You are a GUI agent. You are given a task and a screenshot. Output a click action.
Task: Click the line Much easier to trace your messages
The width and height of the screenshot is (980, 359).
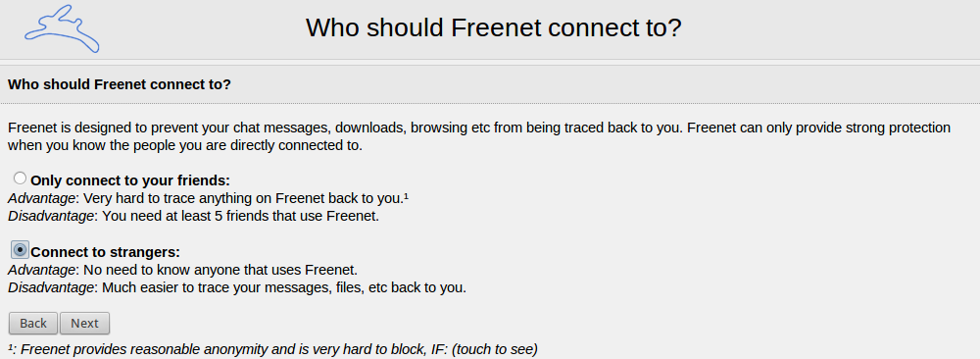pyautogui.click(x=284, y=288)
